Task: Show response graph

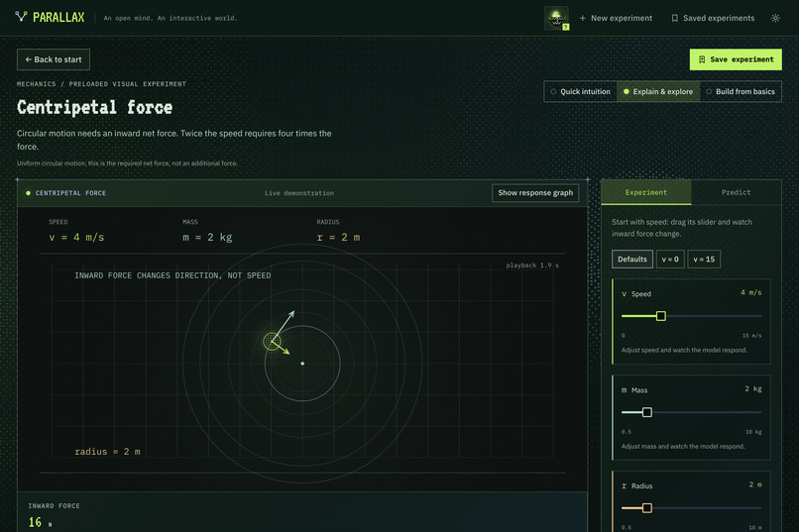Action: 535,193
